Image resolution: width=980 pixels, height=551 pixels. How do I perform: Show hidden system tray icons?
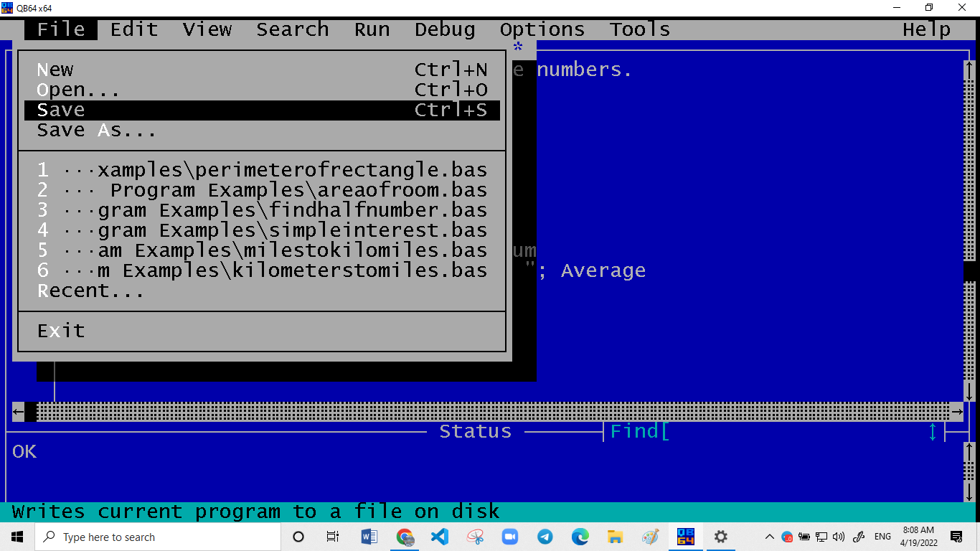pos(770,537)
